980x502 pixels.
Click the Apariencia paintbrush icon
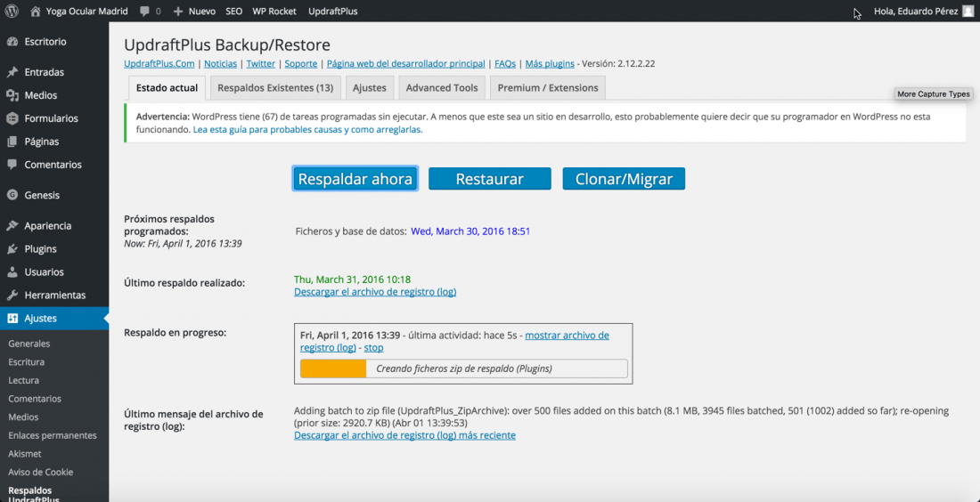coord(12,226)
